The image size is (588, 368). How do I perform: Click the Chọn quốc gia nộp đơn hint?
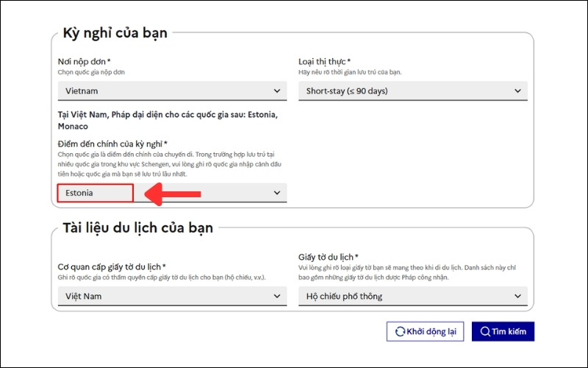point(91,72)
